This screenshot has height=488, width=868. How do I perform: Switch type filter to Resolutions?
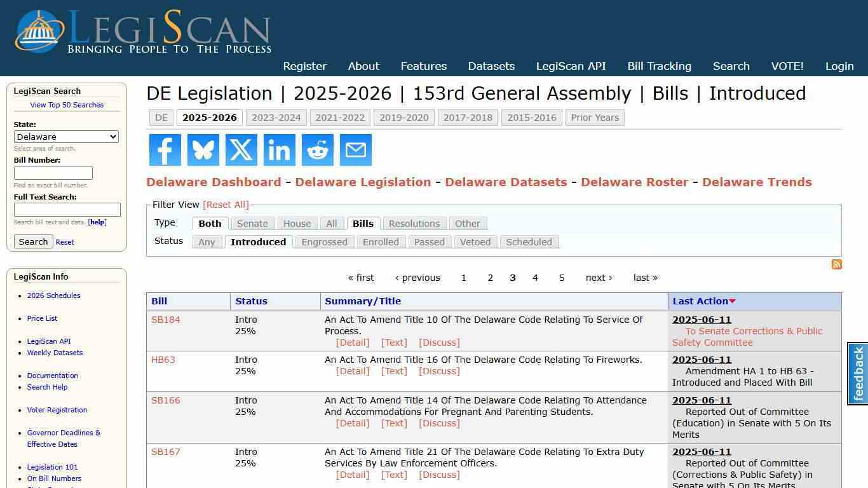tap(414, 224)
